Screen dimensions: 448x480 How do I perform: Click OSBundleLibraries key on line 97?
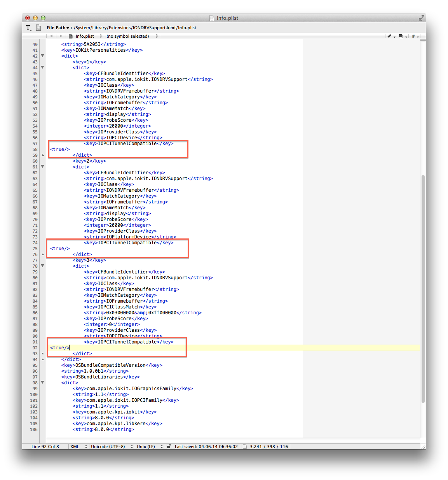click(x=100, y=377)
